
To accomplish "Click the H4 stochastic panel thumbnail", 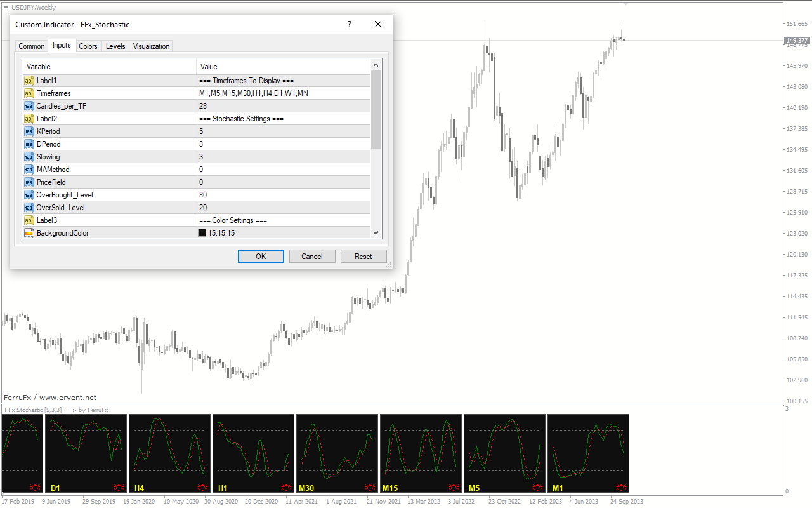I will coord(169,453).
